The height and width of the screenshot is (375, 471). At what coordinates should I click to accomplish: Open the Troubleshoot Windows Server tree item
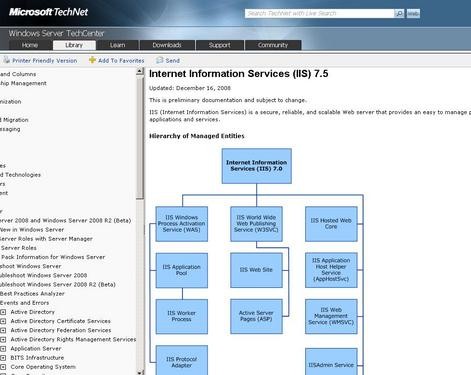point(30,266)
